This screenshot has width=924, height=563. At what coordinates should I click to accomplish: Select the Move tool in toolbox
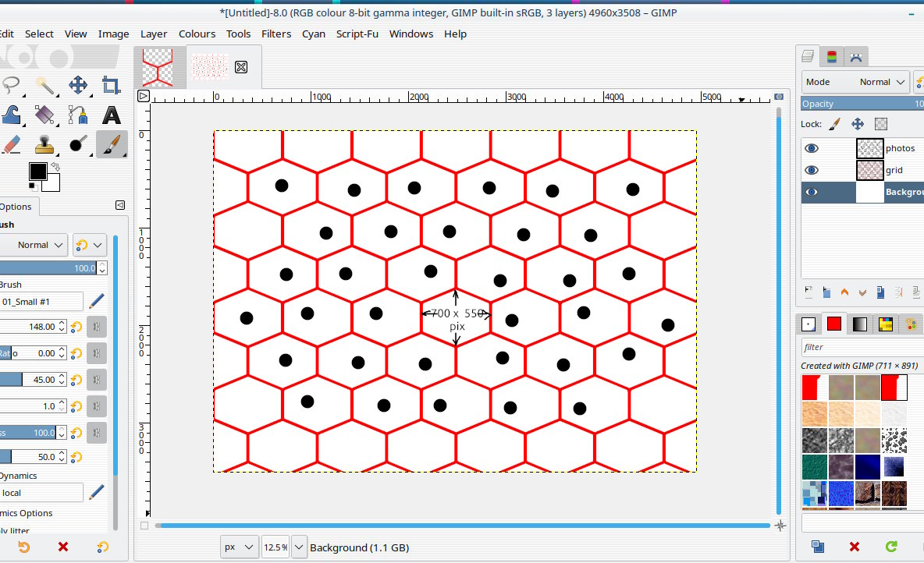click(78, 86)
